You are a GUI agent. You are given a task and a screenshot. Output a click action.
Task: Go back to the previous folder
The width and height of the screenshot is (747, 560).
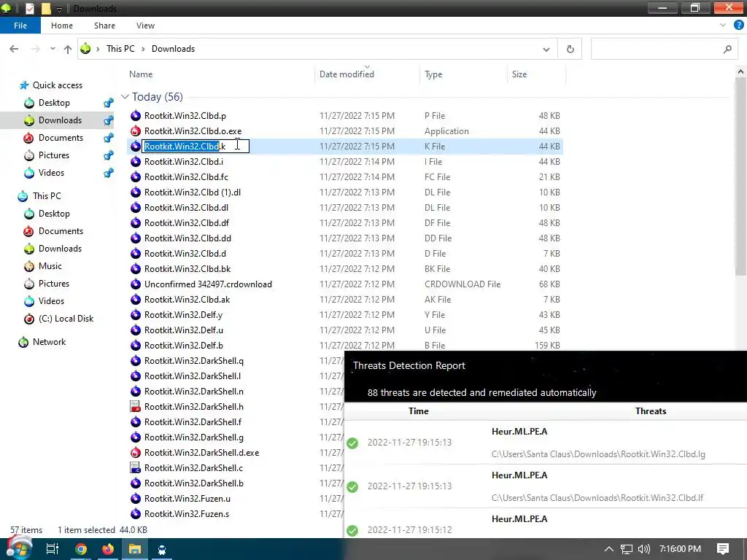[14, 49]
